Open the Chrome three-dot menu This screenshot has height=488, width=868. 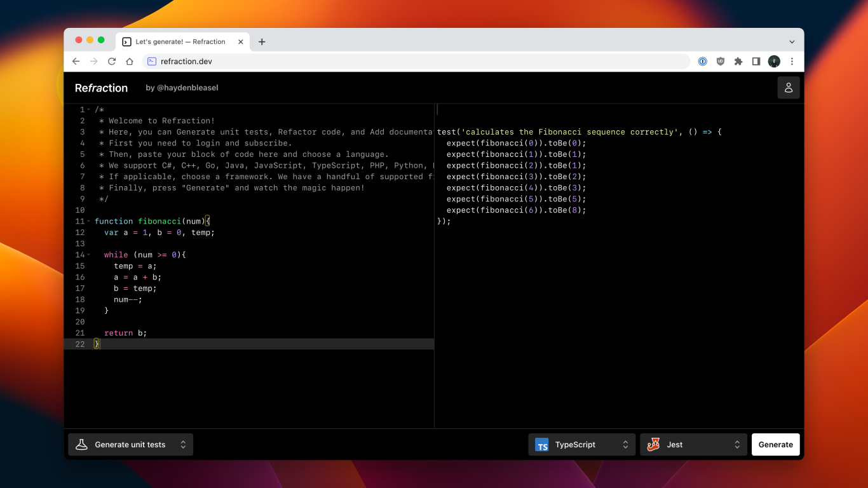[x=792, y=62]
